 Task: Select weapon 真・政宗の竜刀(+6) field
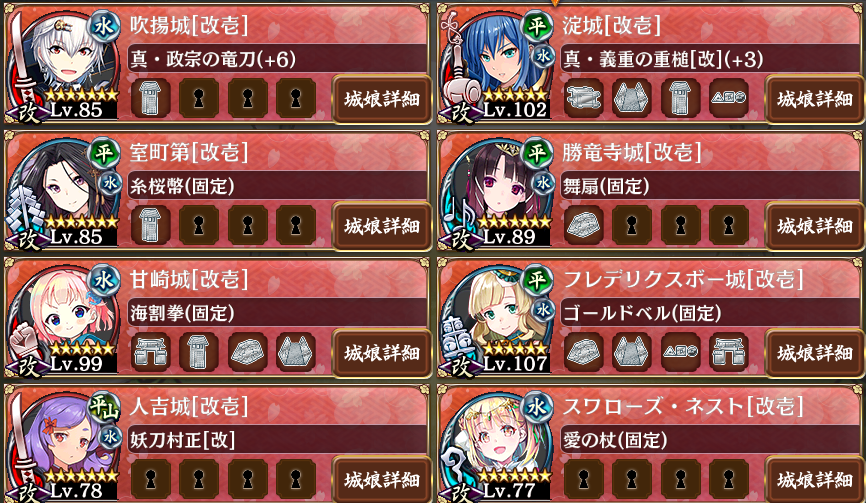point(277,59)
